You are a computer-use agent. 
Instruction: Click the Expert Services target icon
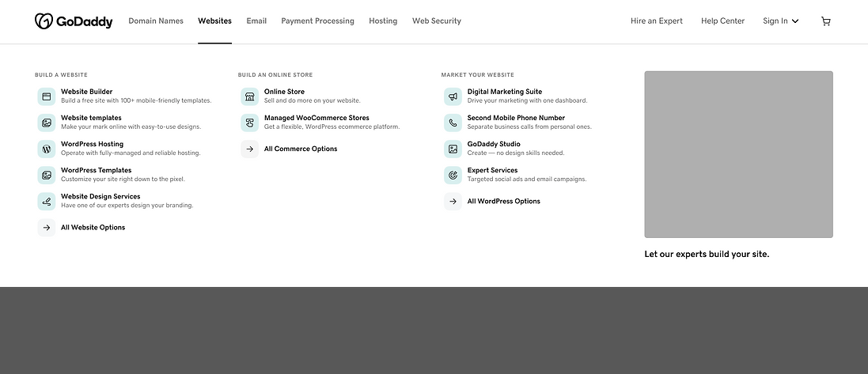453,175
